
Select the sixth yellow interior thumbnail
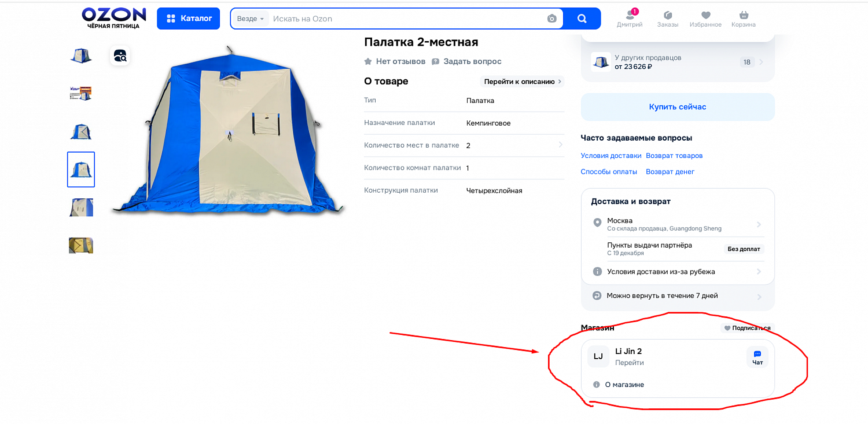(x=81, y=245)
